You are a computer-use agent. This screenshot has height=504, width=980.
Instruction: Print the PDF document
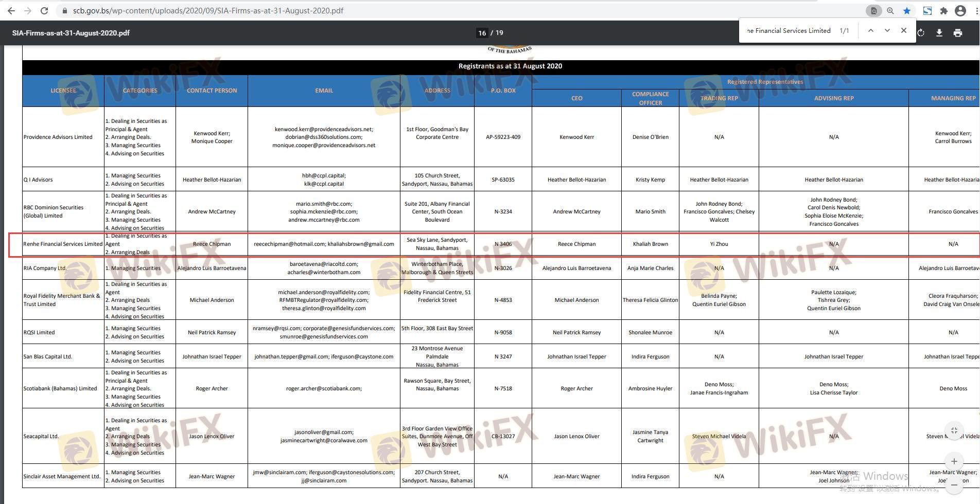pos(958,33)
